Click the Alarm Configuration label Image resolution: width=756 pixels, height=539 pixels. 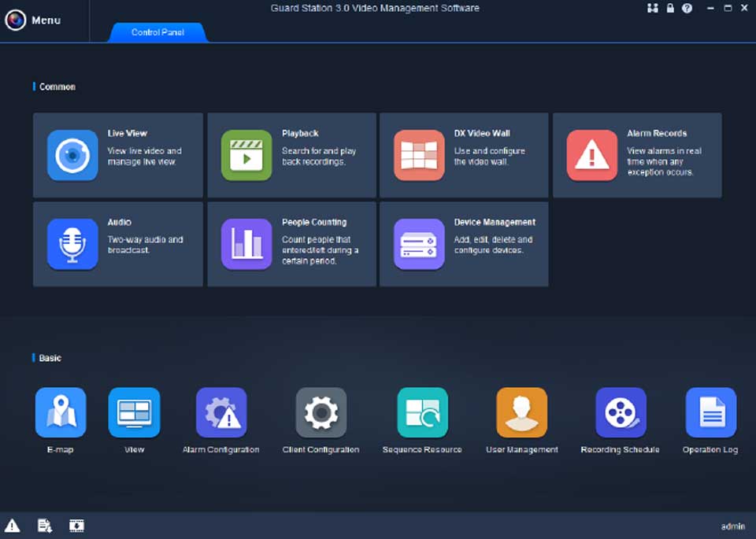pos(220,449)
